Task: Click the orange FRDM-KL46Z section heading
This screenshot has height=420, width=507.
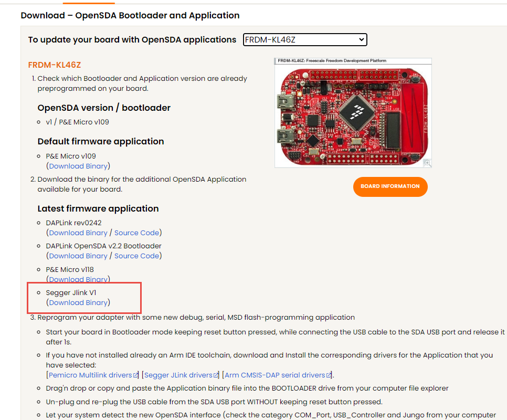Action: [x=55, y=65]
